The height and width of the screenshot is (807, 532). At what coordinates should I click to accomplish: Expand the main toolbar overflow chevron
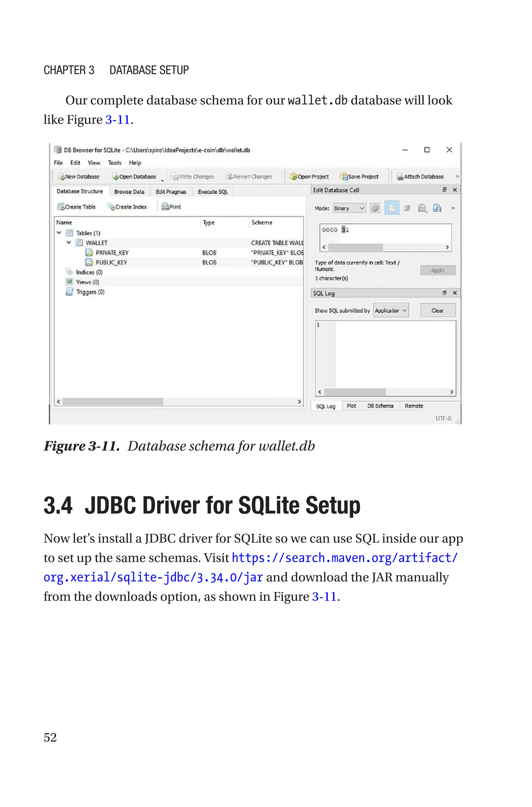[457, 176]
